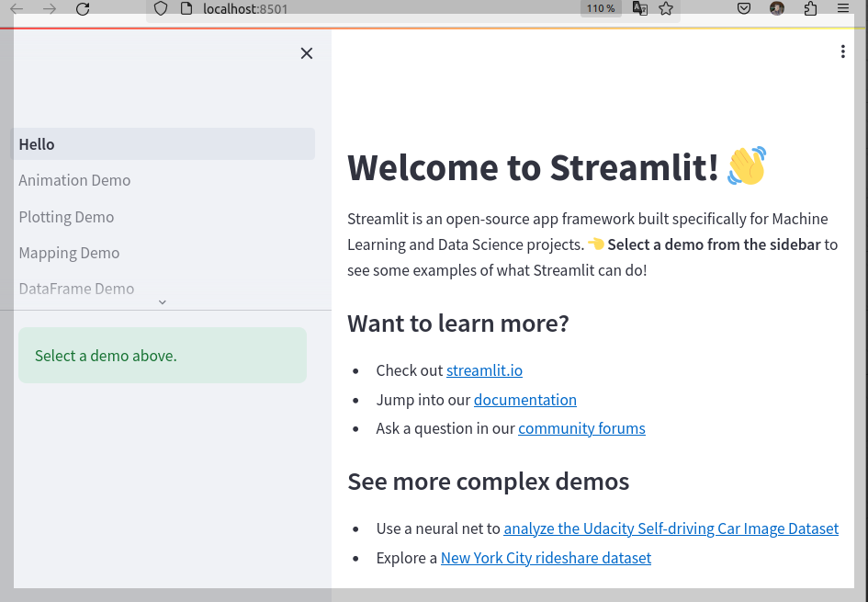Open the extensions puzzle icon
The image size is (868, 602).
click(810, 8)
